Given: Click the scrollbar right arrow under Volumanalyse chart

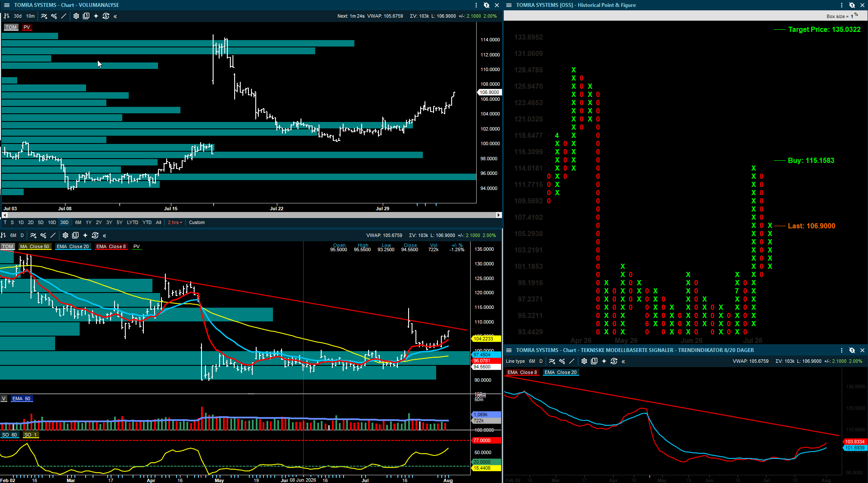Looking at the screenshot, I should (x=499, y=215).
